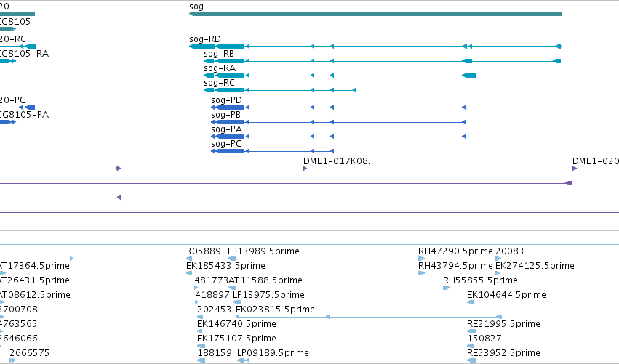
Task: Select the 150827 feature label
Action: (x=484, y=339)
